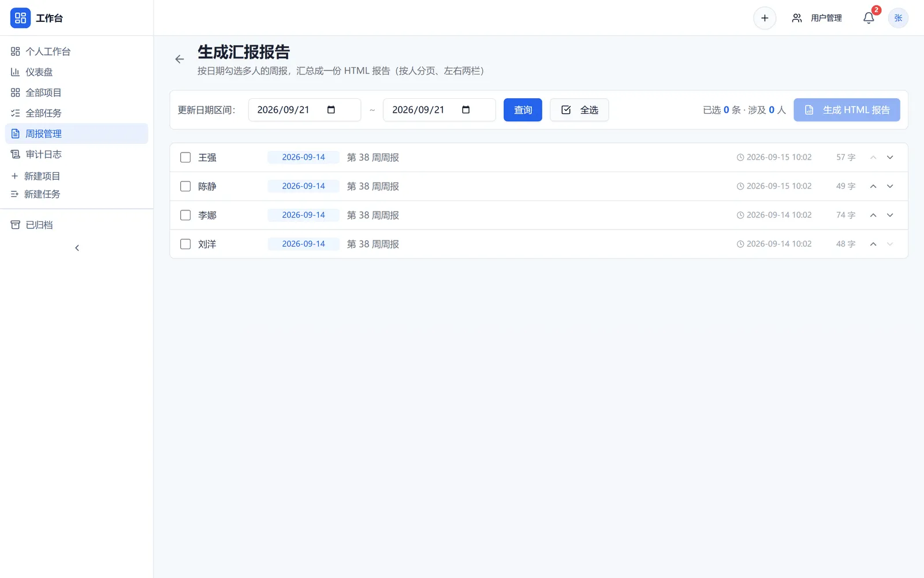Viewport: 924px width, 578px height.
Task: Open end date calendar picker icon
Action: (466, 110)
